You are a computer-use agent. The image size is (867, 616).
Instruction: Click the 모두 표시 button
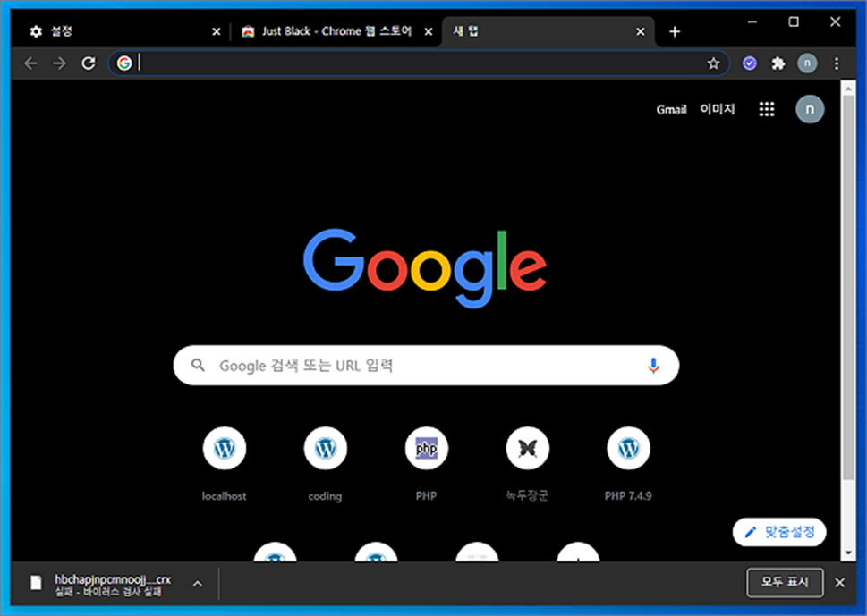click(x=785, y=582)
